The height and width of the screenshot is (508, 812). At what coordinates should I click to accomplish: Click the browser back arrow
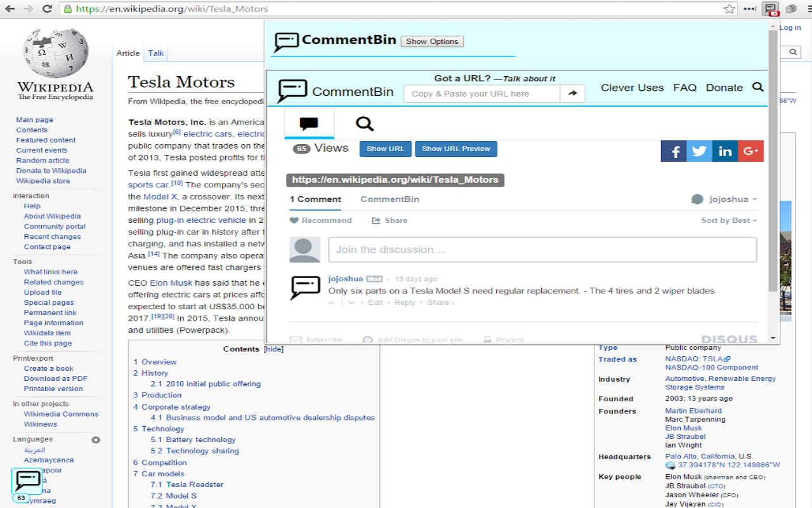10,9
